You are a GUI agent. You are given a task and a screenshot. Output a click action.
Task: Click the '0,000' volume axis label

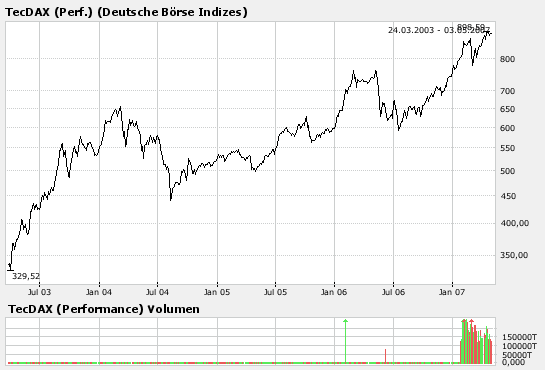point(513,362)
